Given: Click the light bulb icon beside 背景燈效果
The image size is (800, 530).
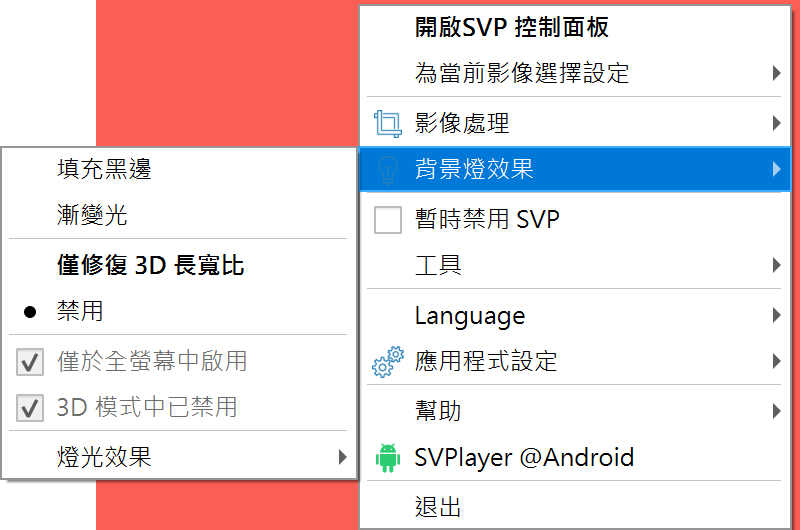Looking at the screenshot, I should 388,169.
